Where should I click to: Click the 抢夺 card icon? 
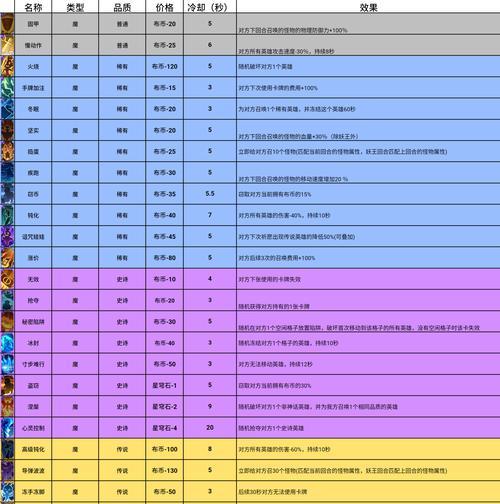click(7, 300)
